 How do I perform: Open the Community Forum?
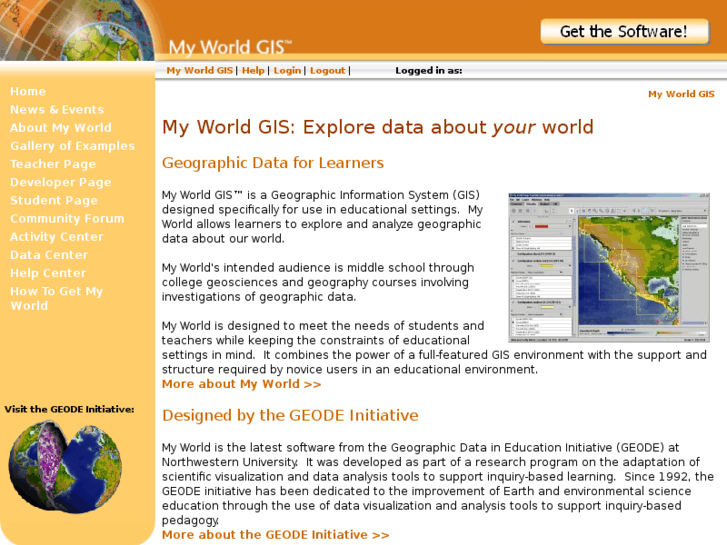pos(67,218)
